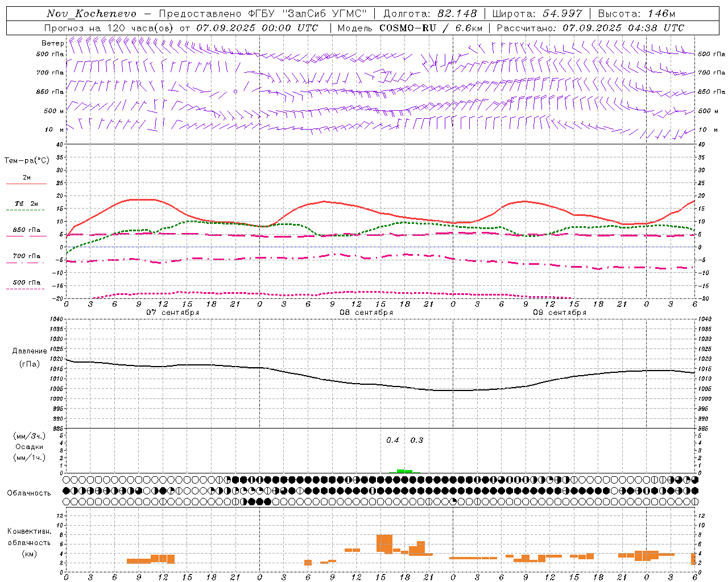This screenshot has height=582, width=728.
Task: Click the 'Долгота: 82.148' longitude value
Action: pyautogui.click(x=430, y=14)
